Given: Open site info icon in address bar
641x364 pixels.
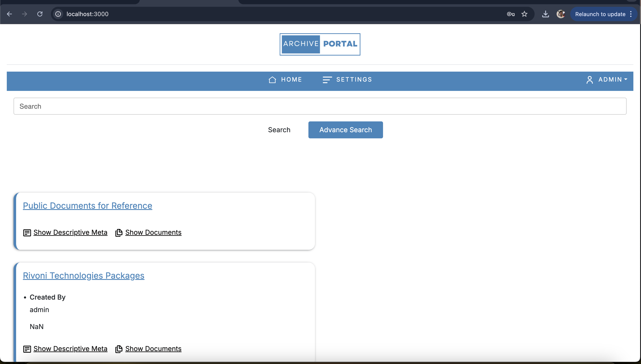Looking at the screenshot, I should point(58,14).
